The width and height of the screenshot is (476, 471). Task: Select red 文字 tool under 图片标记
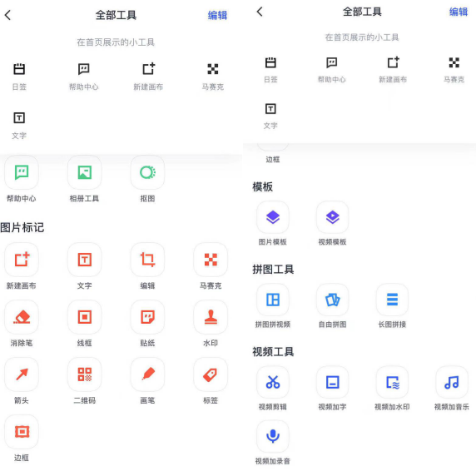[84, 260]
